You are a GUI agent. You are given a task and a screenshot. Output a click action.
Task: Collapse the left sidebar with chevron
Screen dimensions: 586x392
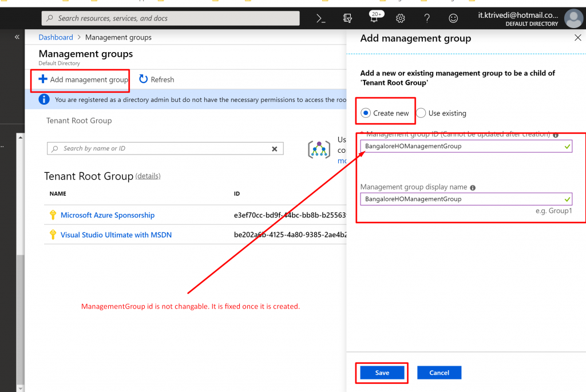click(x=17, y=37)
